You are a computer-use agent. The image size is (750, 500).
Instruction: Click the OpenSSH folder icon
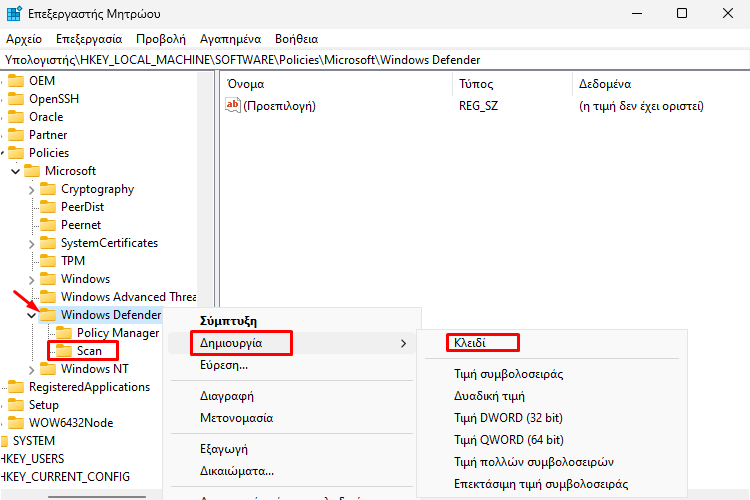[x=16, y=99]
